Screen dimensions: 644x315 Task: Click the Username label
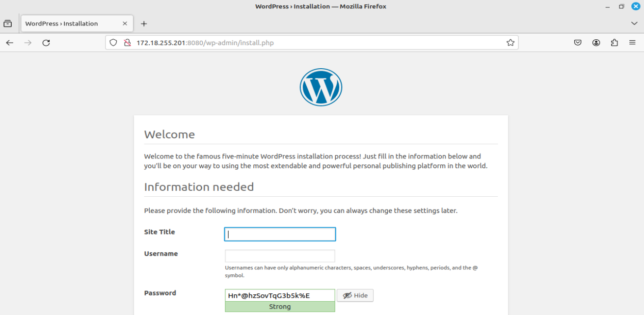[161, 254]
